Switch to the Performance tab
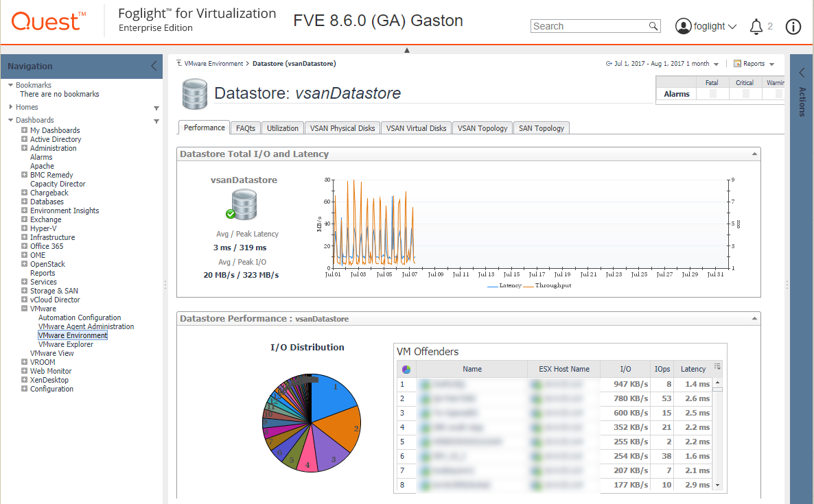 click(204, 128)
